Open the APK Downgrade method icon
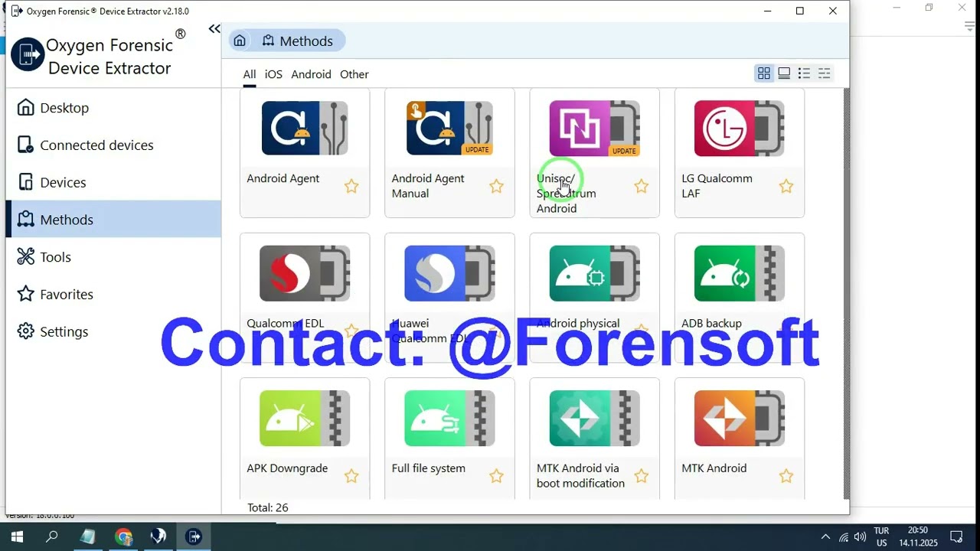This screenshot has width=980, height=551. [305, 419]
